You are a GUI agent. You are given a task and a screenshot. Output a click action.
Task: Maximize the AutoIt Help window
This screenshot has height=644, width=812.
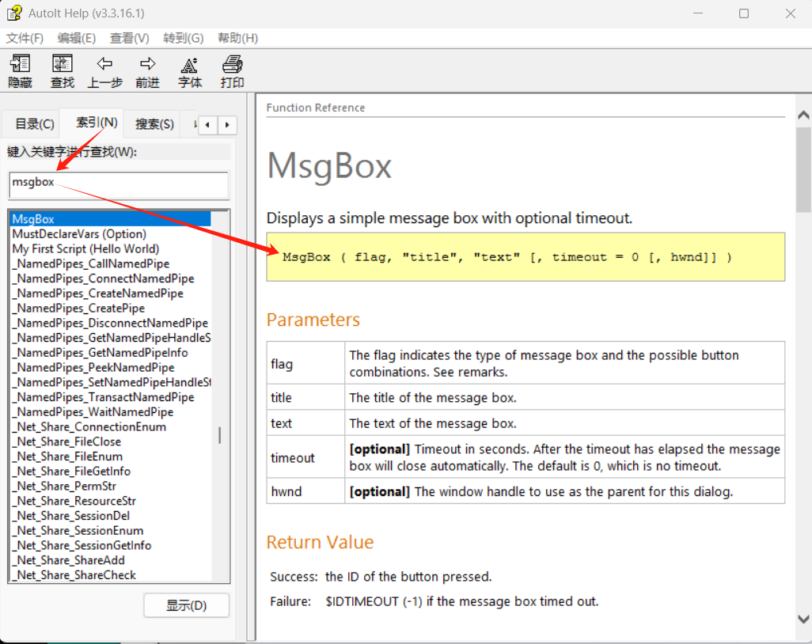tap(744, 13)
